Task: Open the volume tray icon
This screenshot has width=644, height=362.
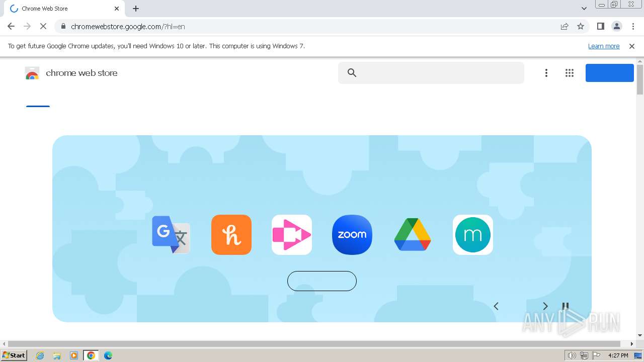Action: pos(572,355)
